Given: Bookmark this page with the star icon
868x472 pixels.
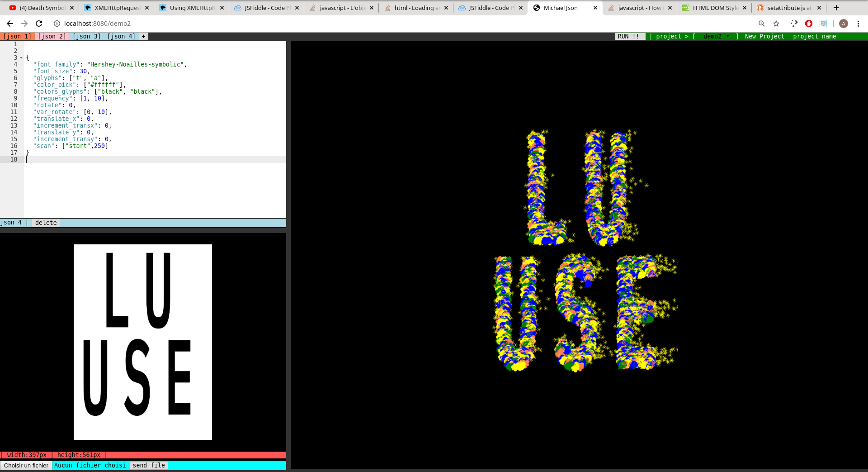Looking at the screenshot, I should point(776,24).
